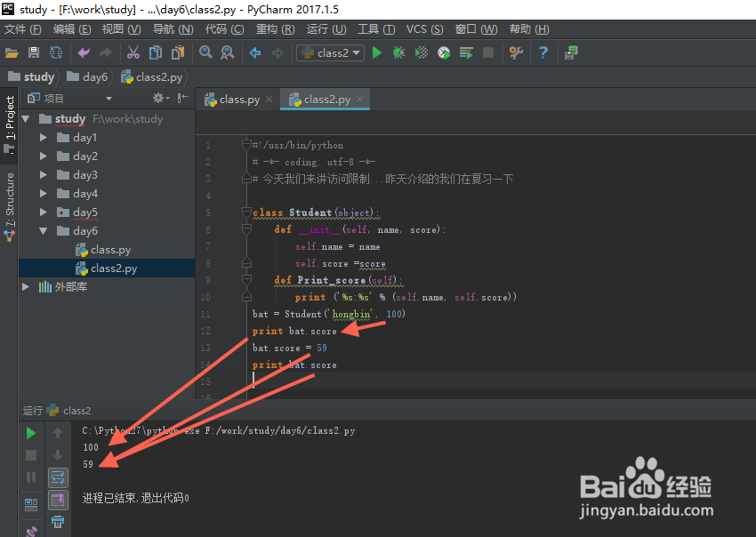Open the 重构 (R) menu
This screenshot has height=537, width=756.
[x=276, y=29]
